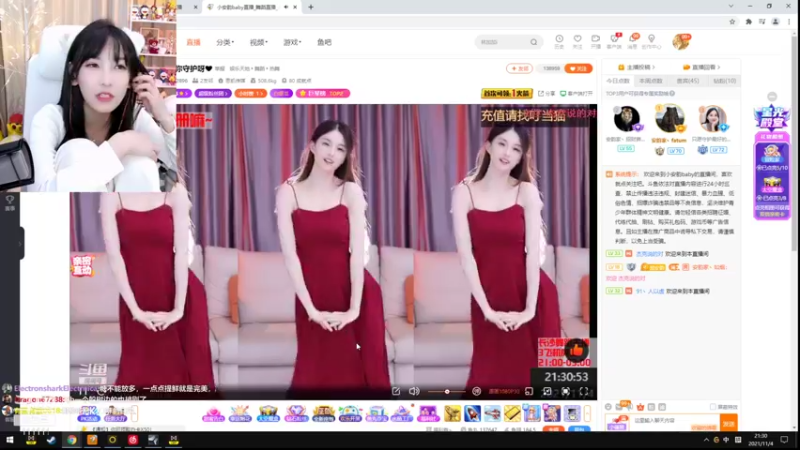Image resolution: width=800 pixels, height=450 pixels.
Task: Click the third-place contributor avatar
Action: [713, 119]
